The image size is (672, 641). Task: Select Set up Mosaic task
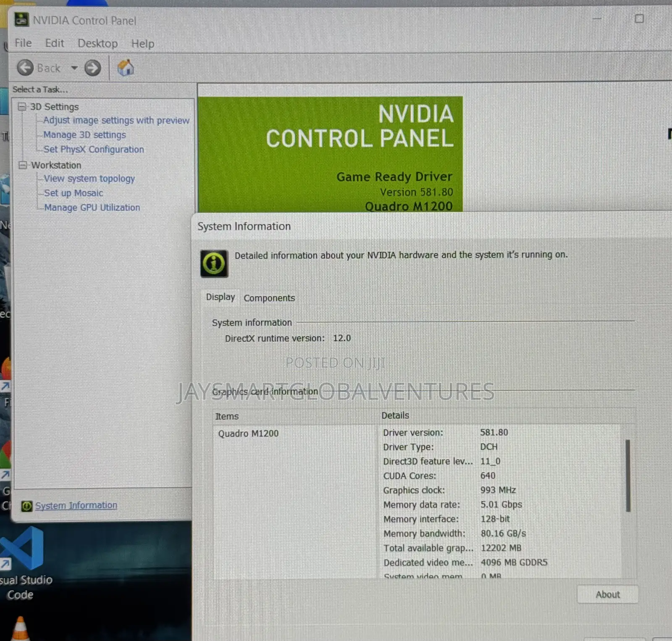[73, 193]
